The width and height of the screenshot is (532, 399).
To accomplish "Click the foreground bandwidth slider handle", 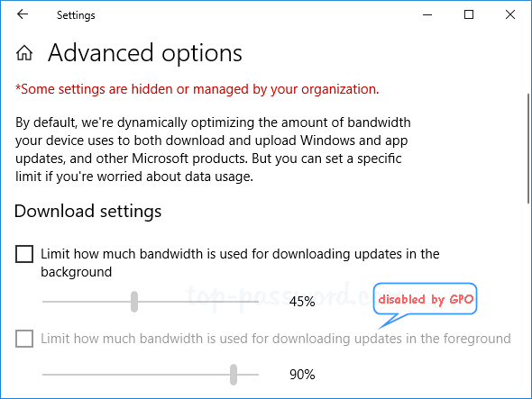I will (234, 375).
